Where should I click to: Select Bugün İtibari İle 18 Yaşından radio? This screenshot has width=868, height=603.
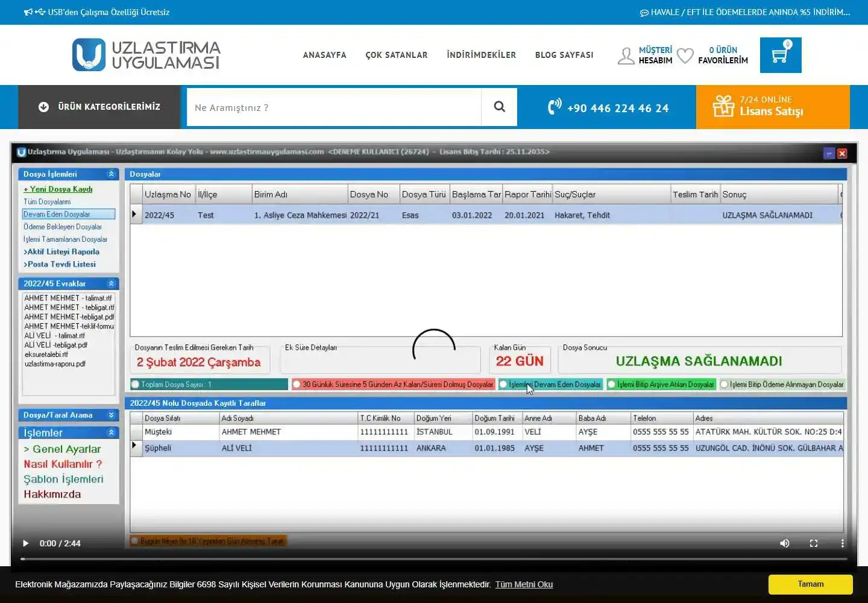pyautogui.click(x=135, y=541)
